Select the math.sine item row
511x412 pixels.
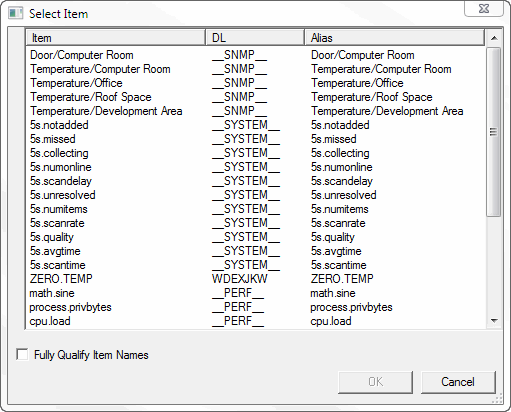tap(255, 293)
